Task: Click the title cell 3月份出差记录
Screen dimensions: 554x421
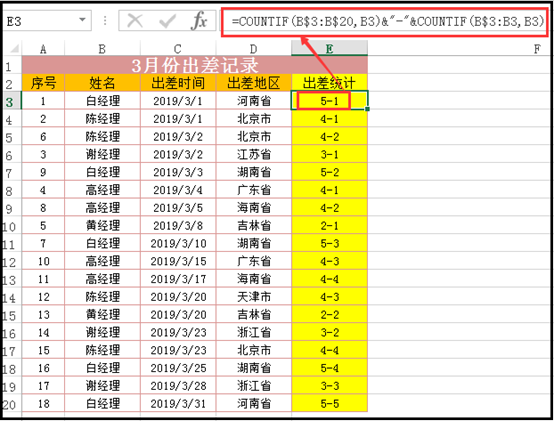Action: pos(195,65)
